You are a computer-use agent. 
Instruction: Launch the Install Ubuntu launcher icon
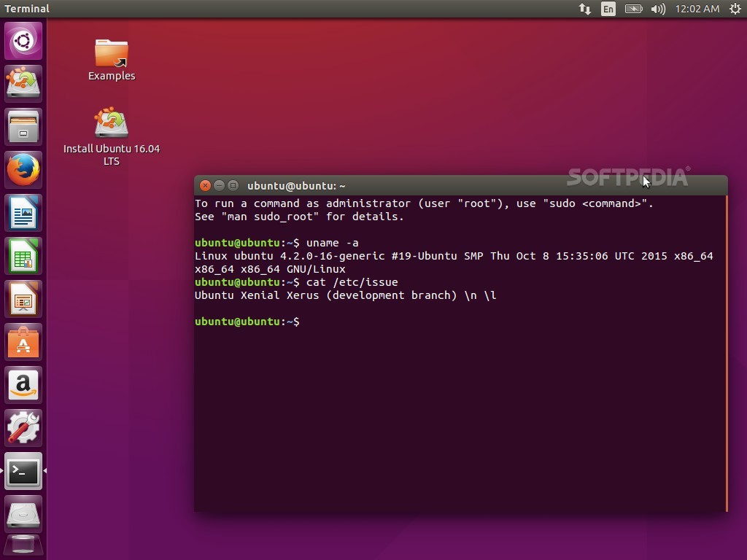[x=23, y=83]
